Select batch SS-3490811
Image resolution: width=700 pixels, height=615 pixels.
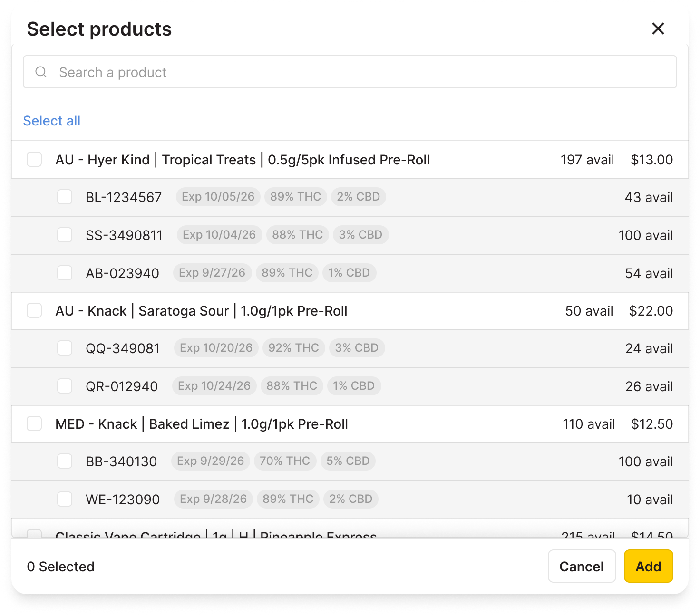pyautogui.click(x=65, y=235)
